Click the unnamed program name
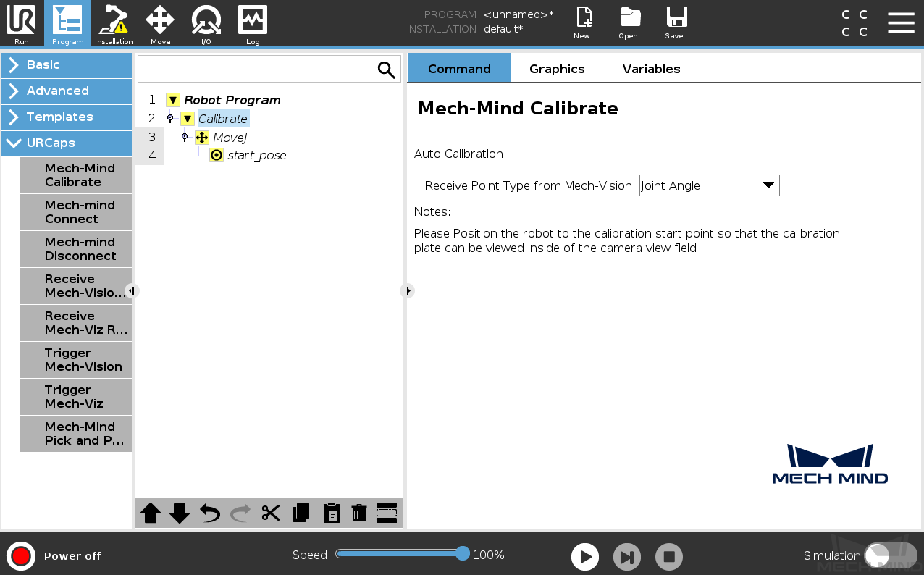 click(x=518, y=14)
